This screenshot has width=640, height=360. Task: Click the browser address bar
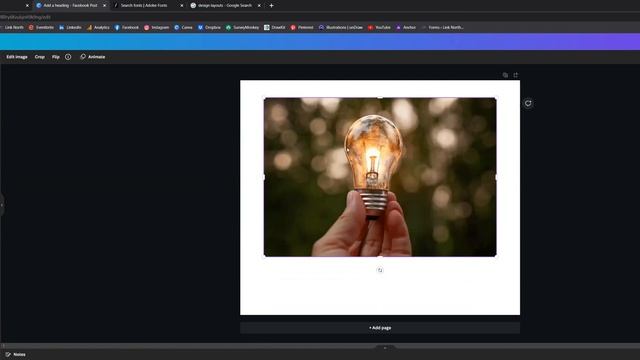coord(320,17)
